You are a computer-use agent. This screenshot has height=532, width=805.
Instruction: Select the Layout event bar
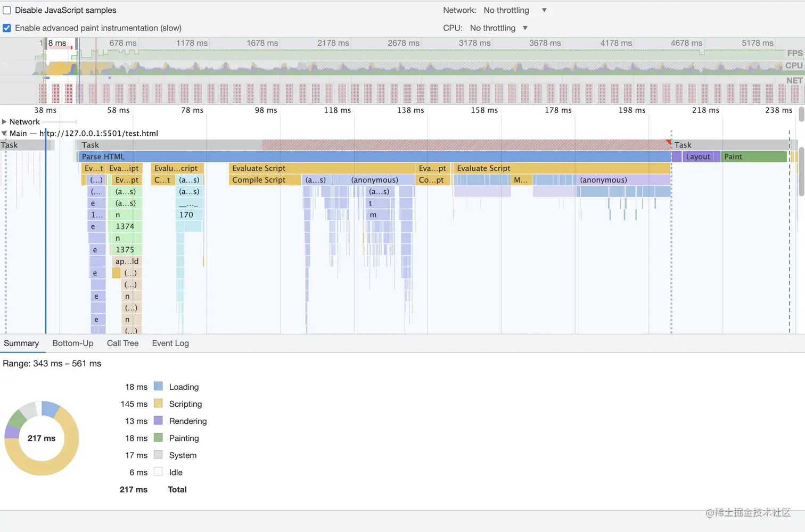(697, 157)
